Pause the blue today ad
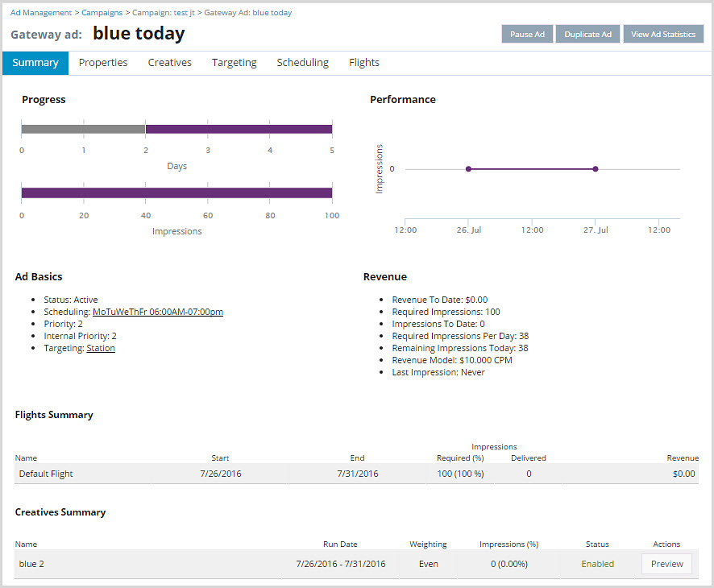This screenshot has width=714, height=588. click(x=527, y=34)
